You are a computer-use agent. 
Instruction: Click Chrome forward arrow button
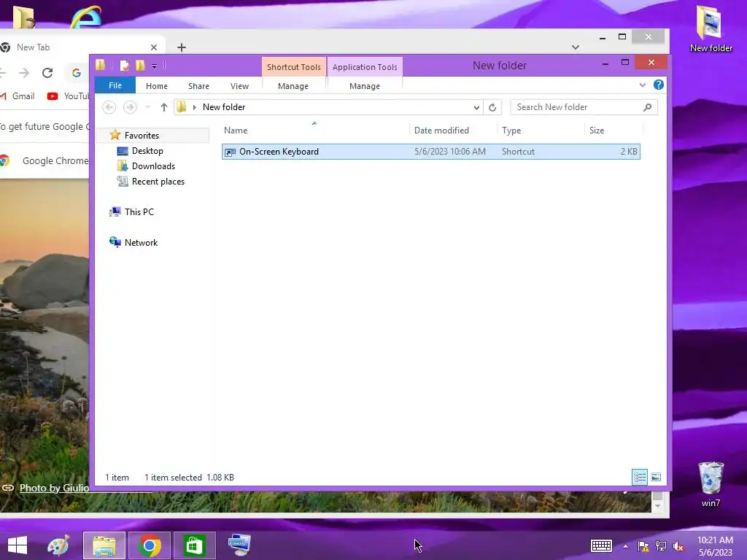[x=24, y=73]
